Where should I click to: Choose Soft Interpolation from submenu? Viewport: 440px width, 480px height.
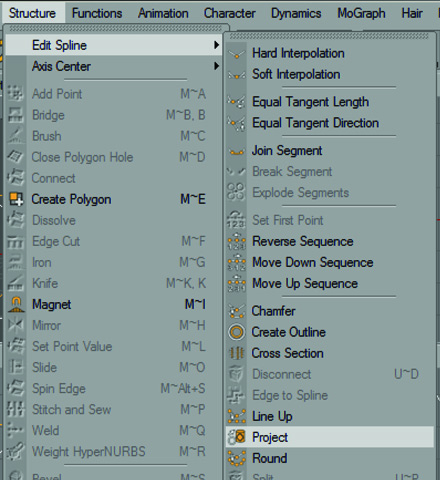tap(296, 74)
